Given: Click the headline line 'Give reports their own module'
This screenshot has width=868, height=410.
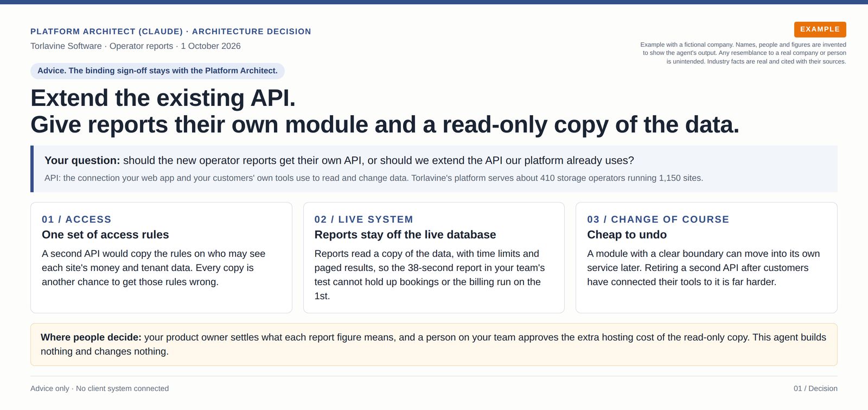Looking at the screenshot, I should [385, 125].
